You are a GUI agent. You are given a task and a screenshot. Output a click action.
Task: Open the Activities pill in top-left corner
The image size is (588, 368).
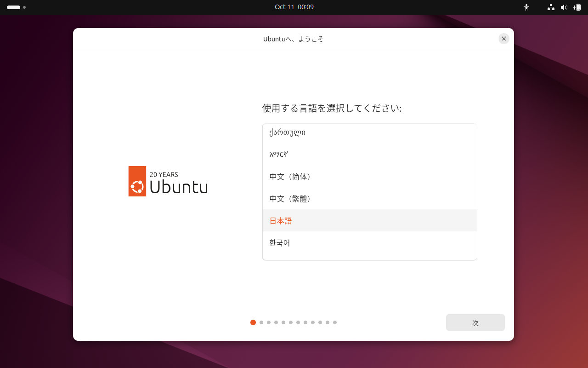pyautogui.click(x=14, y=7)
